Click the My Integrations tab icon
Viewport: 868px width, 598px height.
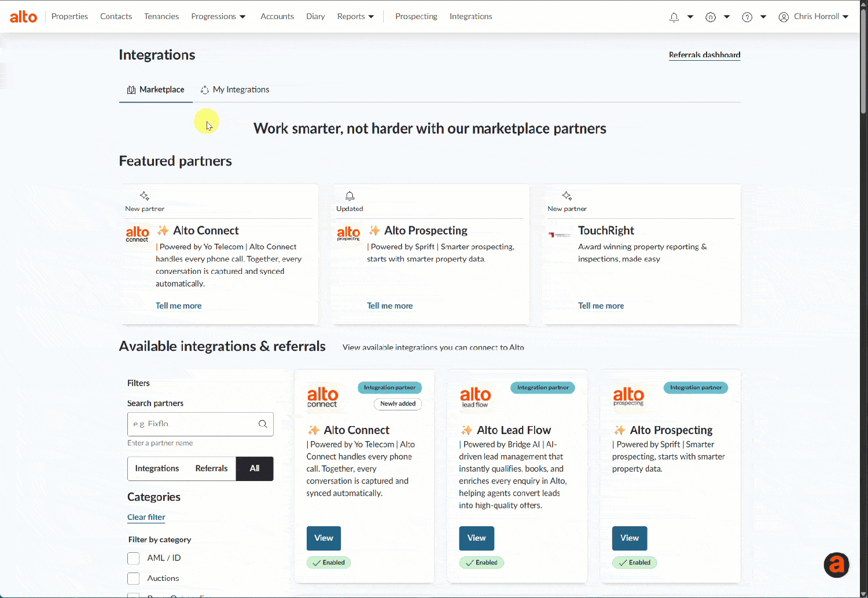click(x=204, y=90)
